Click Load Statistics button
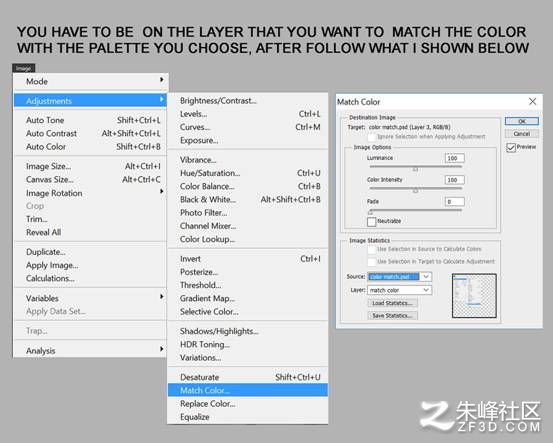Screen dimensions: 553x443 (x=393, y=303)
